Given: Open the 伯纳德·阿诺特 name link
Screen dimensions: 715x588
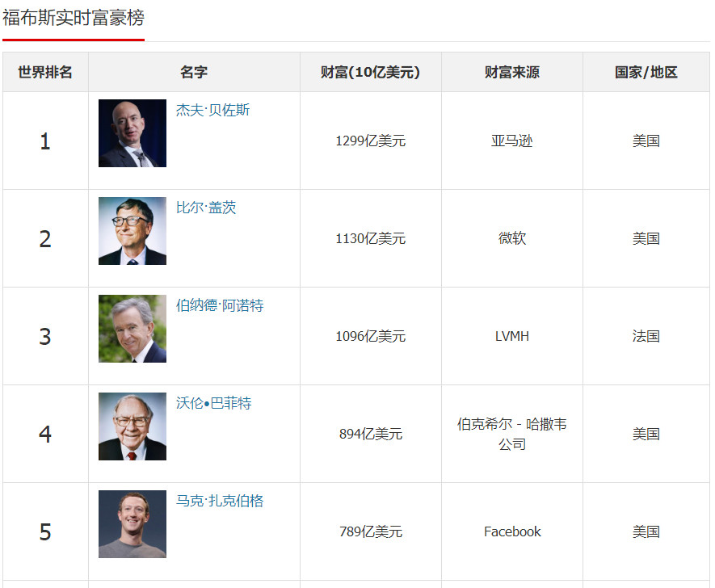Looking at the screenshot, I should pos(220,305).
